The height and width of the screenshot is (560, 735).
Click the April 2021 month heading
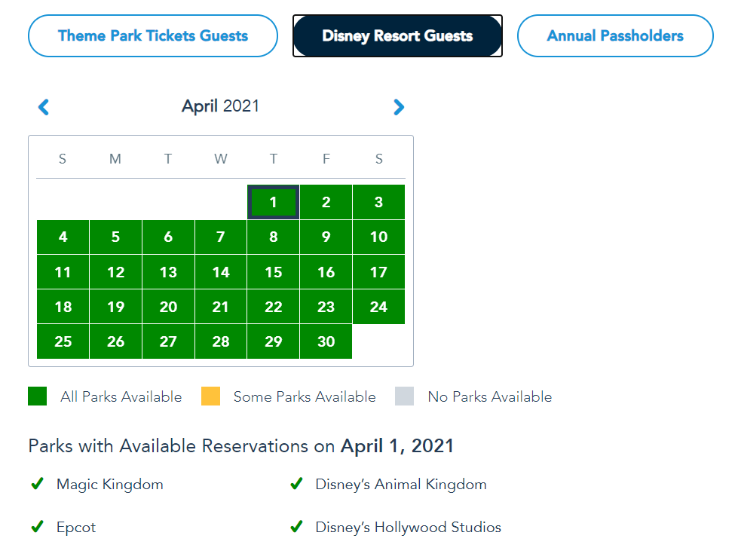(220, 106)
